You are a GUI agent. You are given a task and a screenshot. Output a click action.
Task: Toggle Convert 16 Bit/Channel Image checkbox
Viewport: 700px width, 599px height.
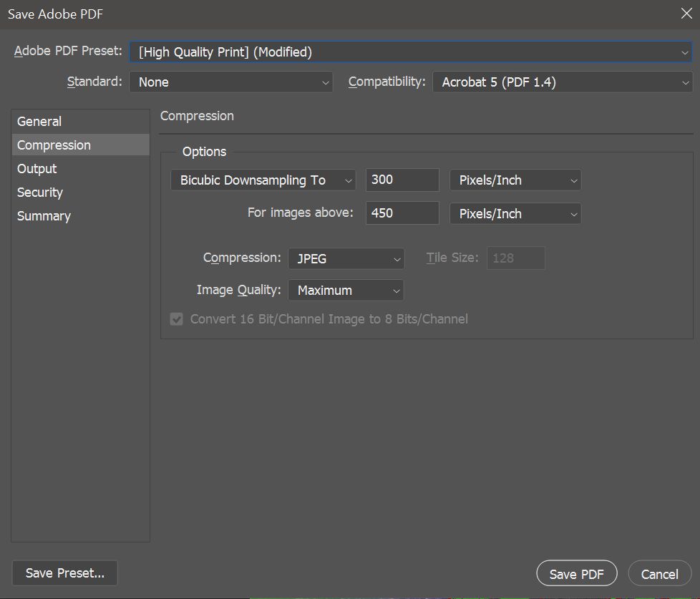pos(177,319)
